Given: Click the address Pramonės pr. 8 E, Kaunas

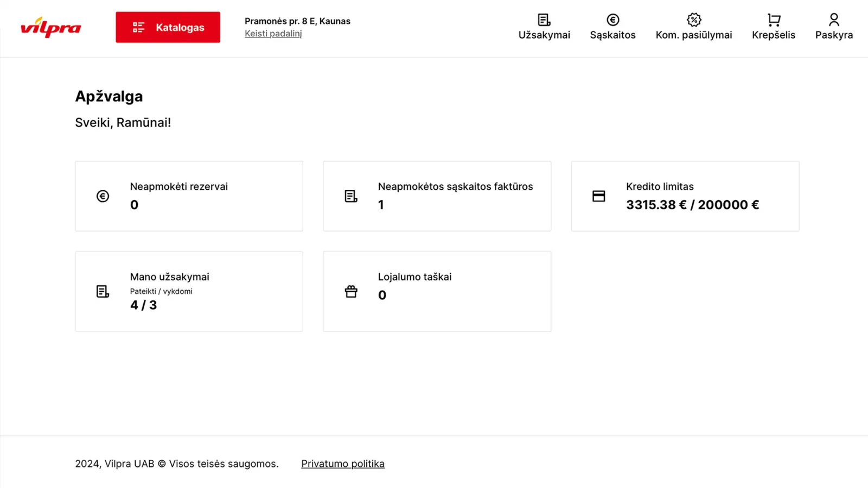Looking at the screenshot, I should [x=297, y=21].
